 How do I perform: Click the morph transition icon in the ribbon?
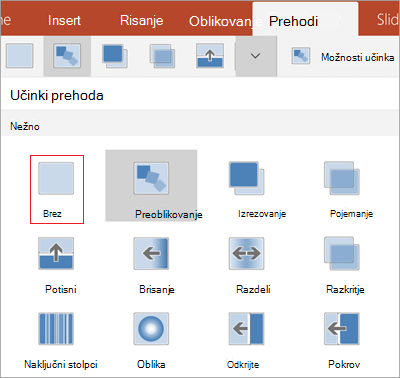pyautogui.click(x=67, y=56)
